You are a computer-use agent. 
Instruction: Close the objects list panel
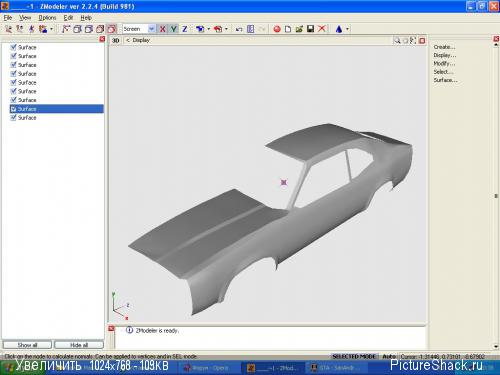coord(102,39)
